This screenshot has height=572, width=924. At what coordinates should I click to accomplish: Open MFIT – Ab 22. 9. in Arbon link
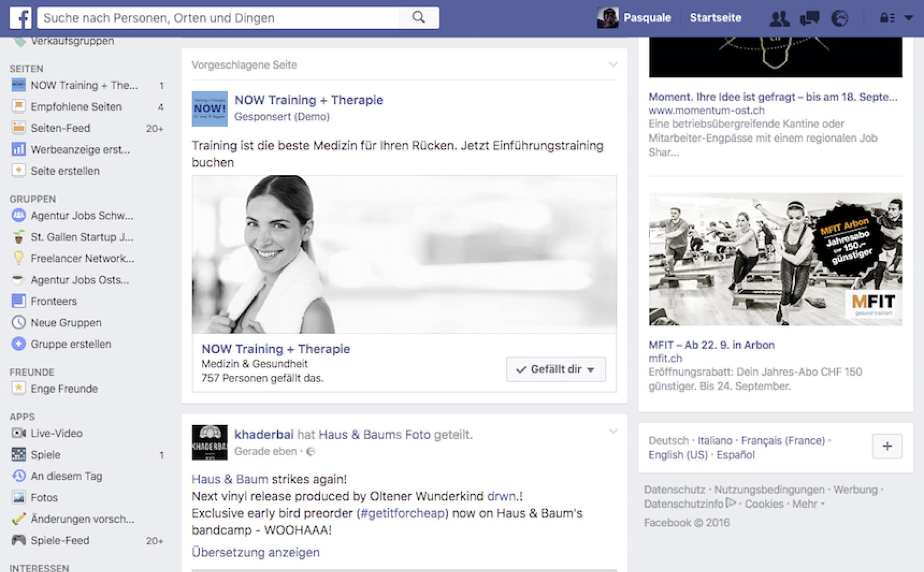(x=711, y=345)
